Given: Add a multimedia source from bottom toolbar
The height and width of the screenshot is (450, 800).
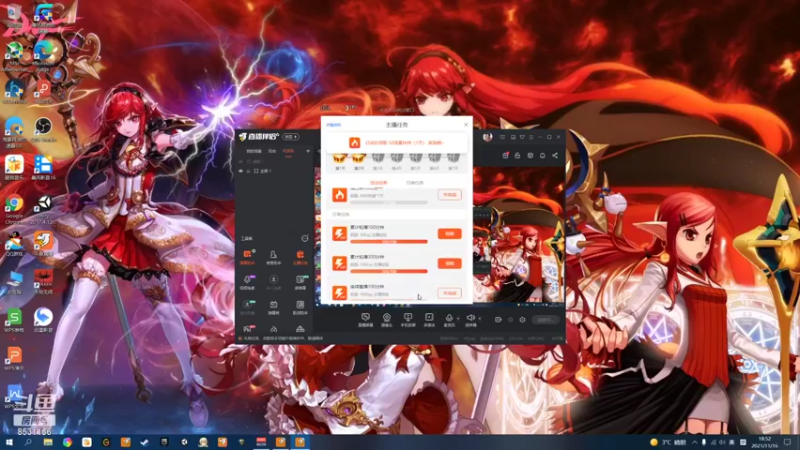Looking at the screenshot, I should pos(429,320).
